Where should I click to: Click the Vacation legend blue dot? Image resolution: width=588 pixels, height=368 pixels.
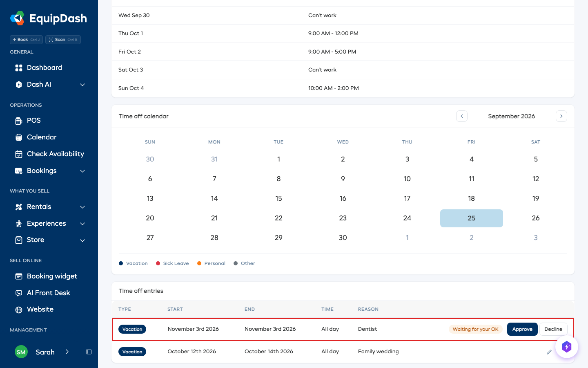tap(121, 263)
